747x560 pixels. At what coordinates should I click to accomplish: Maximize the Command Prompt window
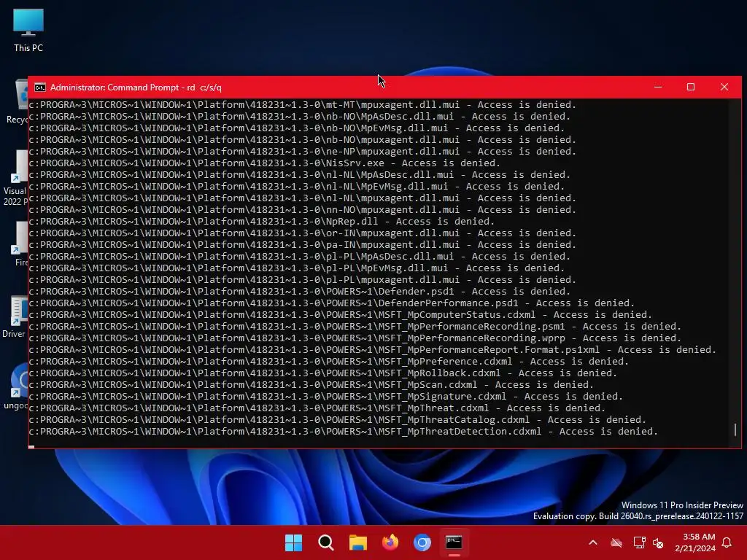pos(691,87)
